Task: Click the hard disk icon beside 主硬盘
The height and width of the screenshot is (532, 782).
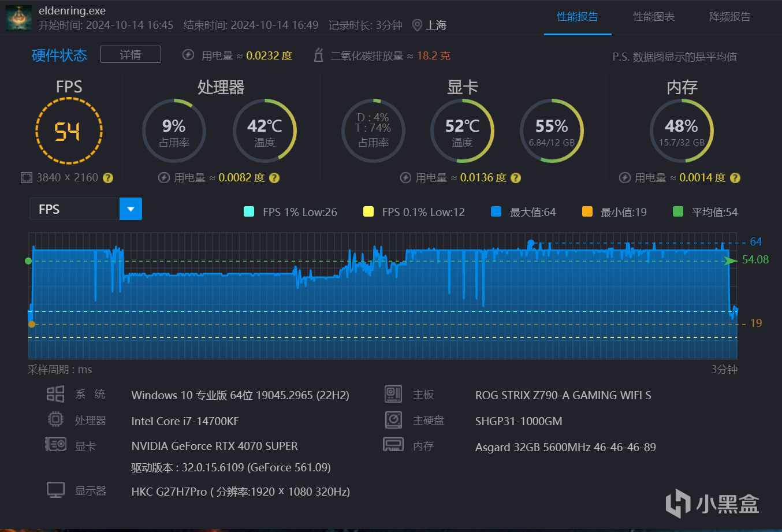Action: pyautogui.click(x=393, y=419)
